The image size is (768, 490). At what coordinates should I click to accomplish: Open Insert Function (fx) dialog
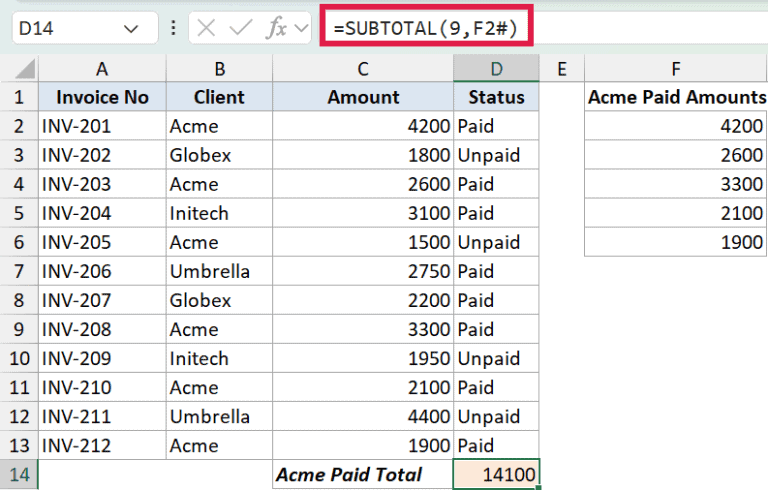276,28
